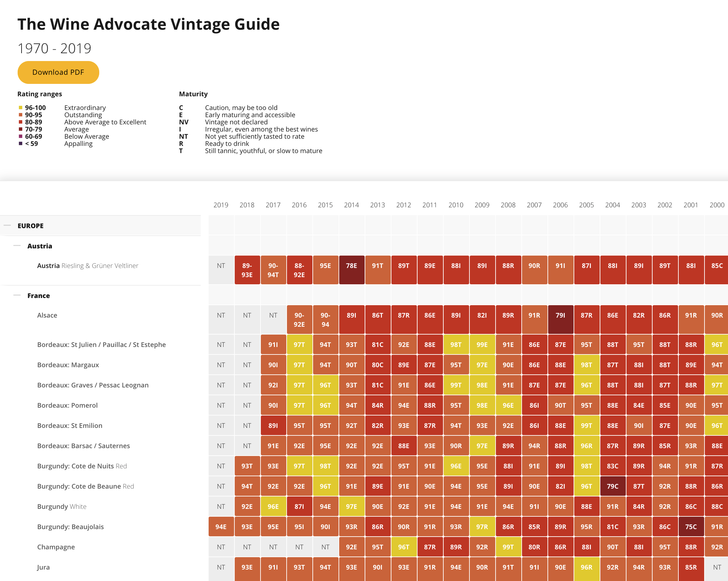Viewport: 728px width, 581px height.
Task: Click the 2010 year column header
Action: (456, 205)
